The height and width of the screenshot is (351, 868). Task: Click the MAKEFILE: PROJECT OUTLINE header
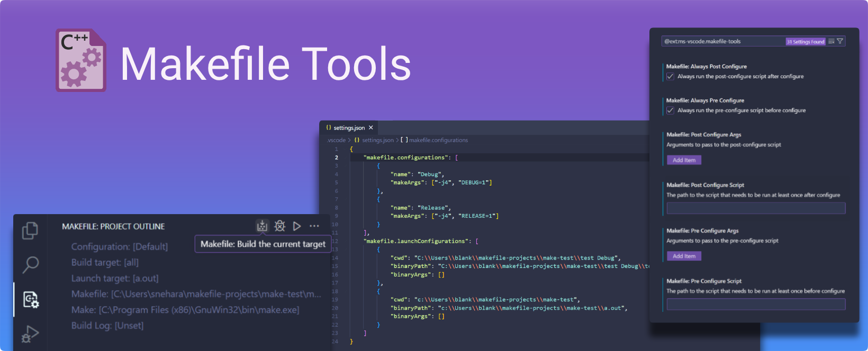tap(113, 226)
